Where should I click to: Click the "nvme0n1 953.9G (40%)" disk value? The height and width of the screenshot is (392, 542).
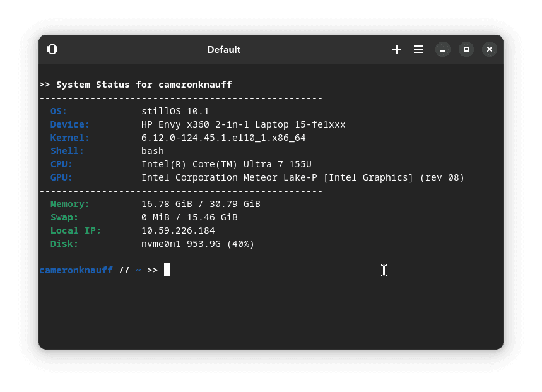click(197, 244)
